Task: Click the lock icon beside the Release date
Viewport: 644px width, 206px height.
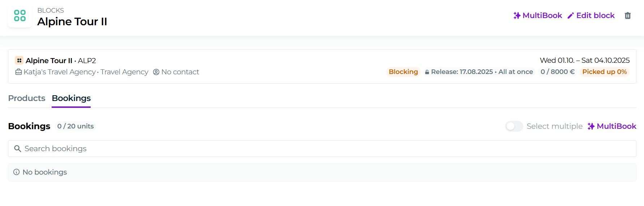Action: click(x=427, y=72)
